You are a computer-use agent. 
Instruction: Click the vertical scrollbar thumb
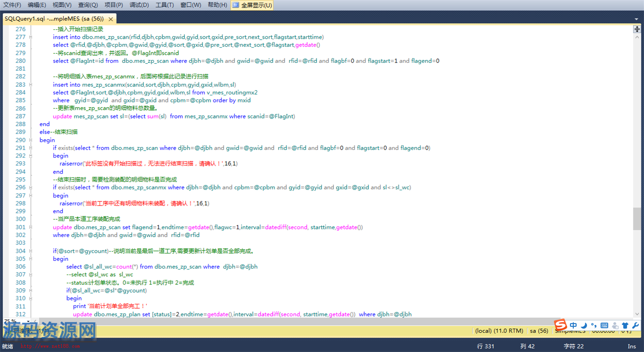(636, 218)
